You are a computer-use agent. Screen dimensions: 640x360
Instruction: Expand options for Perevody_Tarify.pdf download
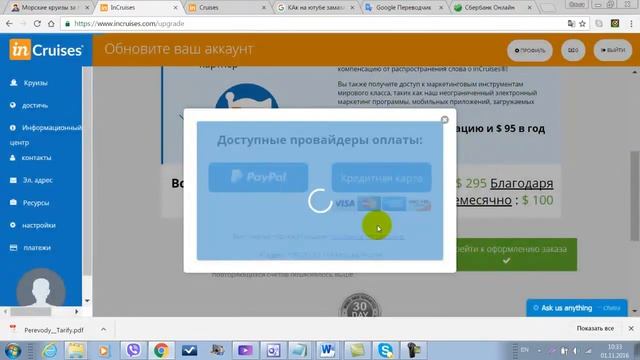(104, 329)
